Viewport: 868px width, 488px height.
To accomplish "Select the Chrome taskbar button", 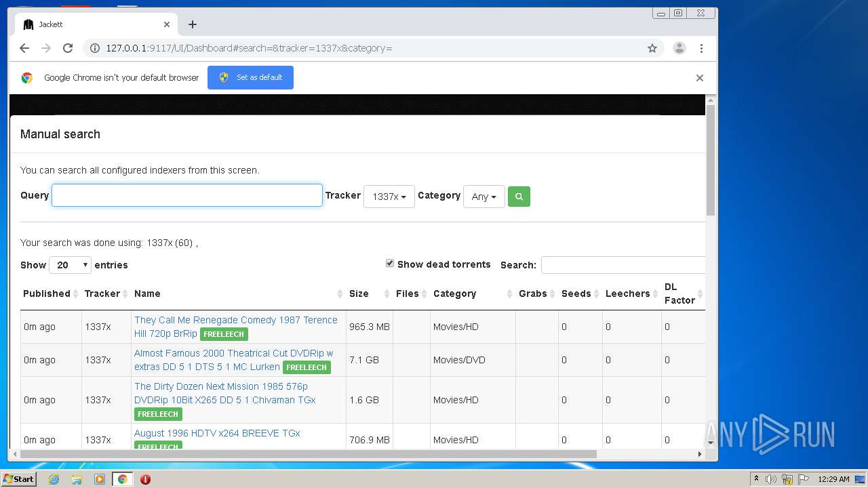I will 122,479.
